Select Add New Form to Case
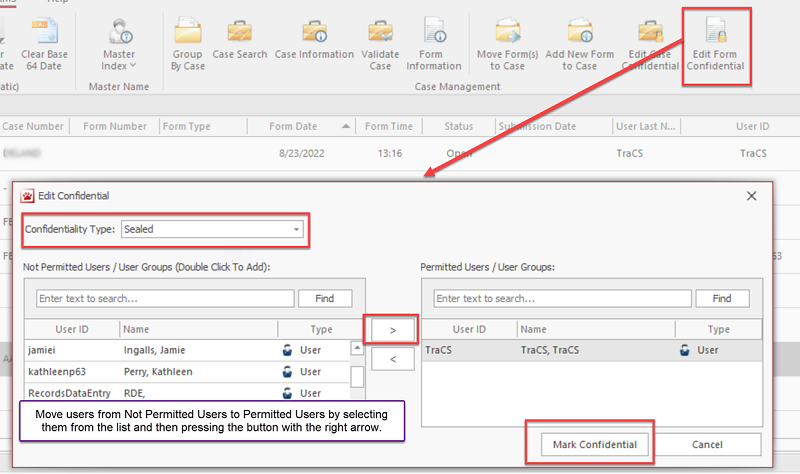Image resolution: width=800 pixels, height=474 pixels. (x=579, y=45)
